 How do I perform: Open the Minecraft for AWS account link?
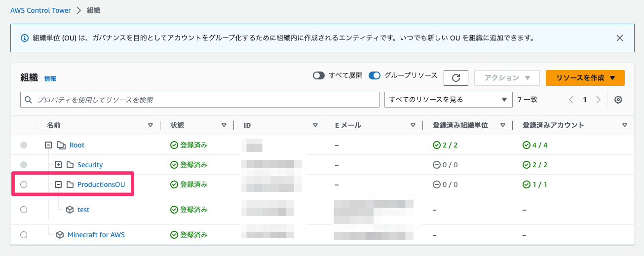tap(96, 235)
